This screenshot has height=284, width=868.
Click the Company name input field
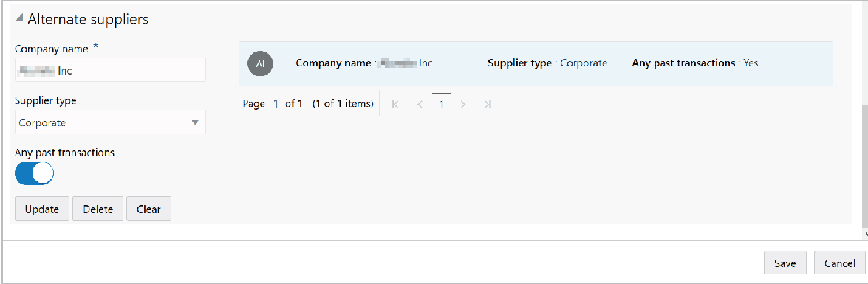(x=110, y=70)
